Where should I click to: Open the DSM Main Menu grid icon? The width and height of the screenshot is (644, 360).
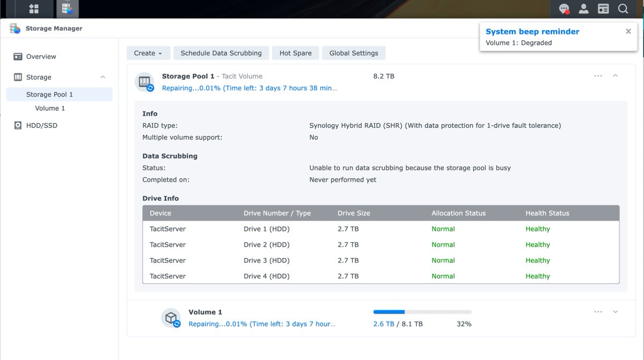coord(34,9)
